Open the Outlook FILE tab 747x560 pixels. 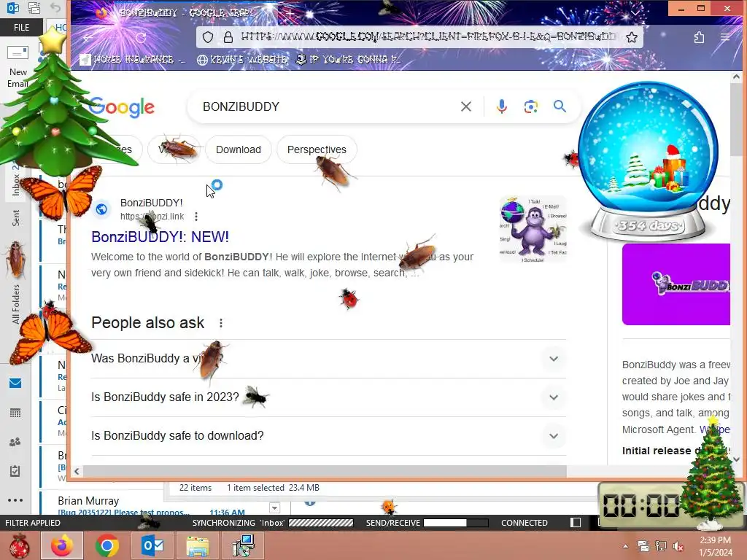click(21, 28)
